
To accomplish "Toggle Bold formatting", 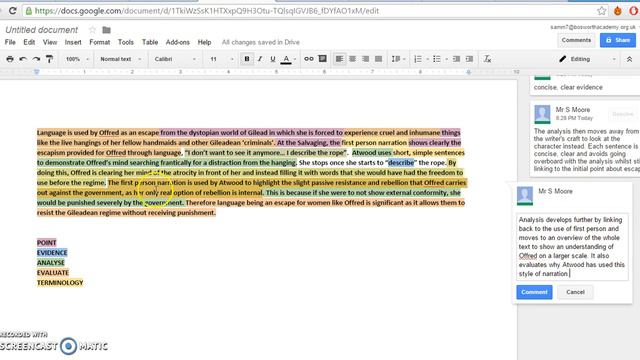I will coord(247,59).
